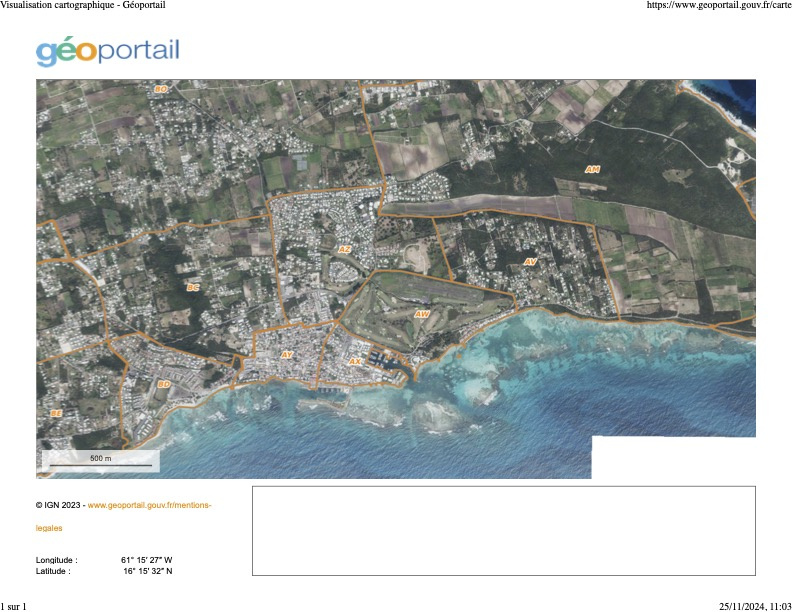The image size is (792, 612).
Task: Select the AY cadastral section label
Action: coord(287,355)
